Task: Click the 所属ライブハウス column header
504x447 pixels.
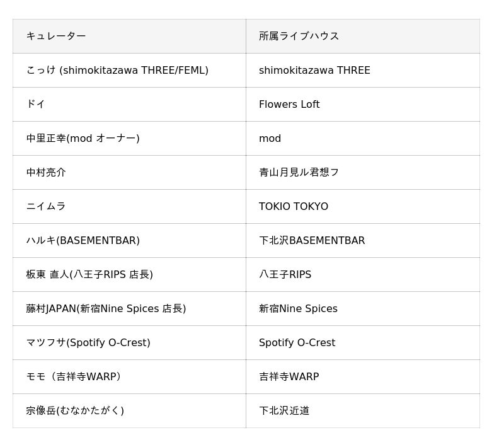Action: pos(363,36)
